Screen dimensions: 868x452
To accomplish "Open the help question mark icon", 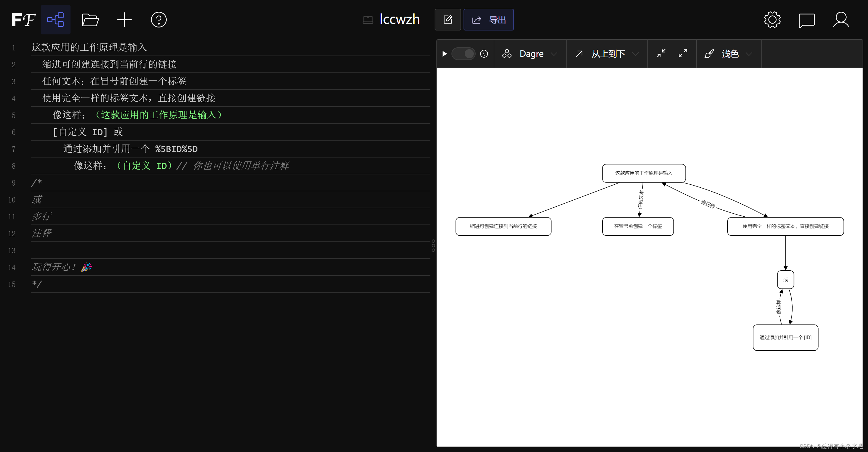I will tap(159, 20).
